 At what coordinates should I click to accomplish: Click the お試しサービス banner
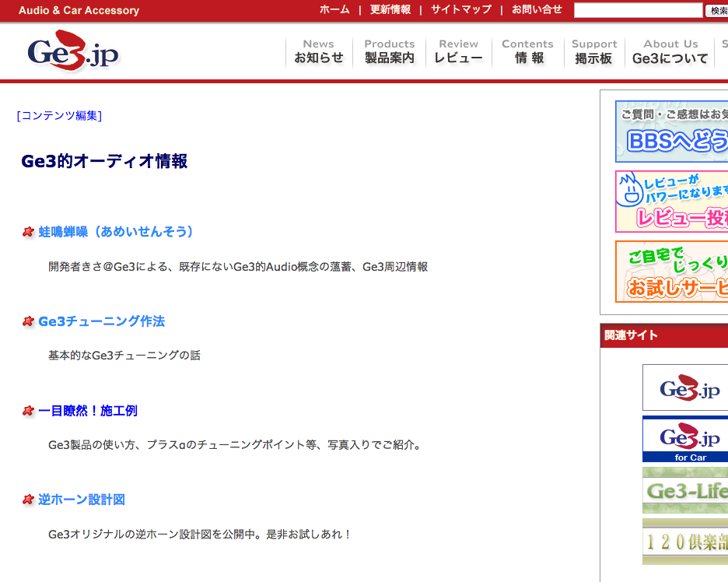[x=671, y=272]
